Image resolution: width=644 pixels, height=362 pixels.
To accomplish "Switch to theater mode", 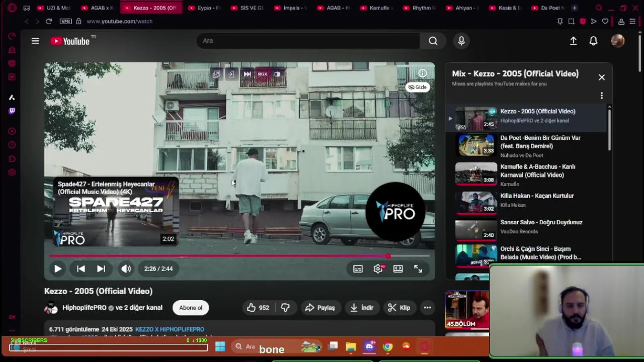I will [x=398, y=269].
